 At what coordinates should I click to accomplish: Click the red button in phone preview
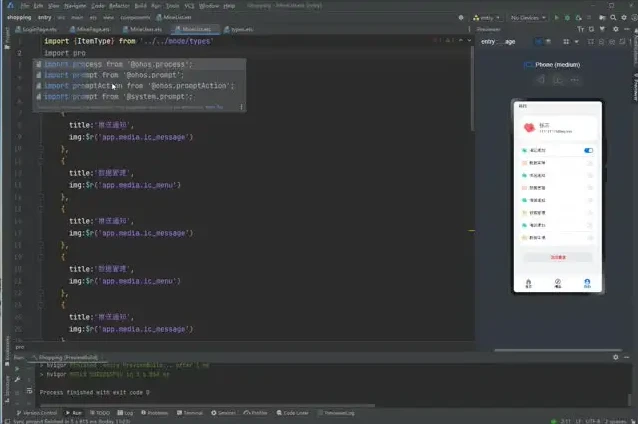pyautogui.click(x=557, y=257)
